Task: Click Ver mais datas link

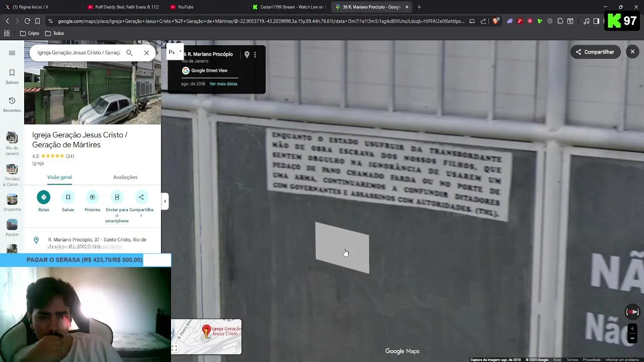Action: [x=223, y=84]
